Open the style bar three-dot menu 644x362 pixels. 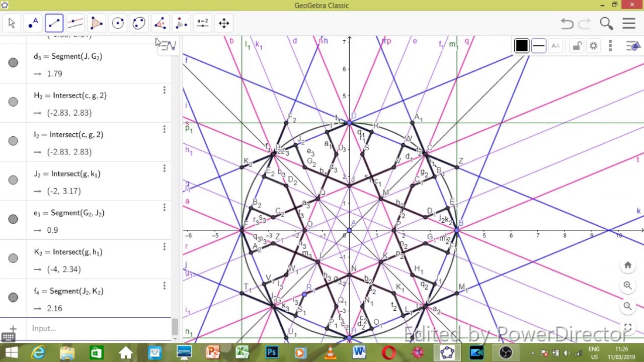click(x=610, y=46)
